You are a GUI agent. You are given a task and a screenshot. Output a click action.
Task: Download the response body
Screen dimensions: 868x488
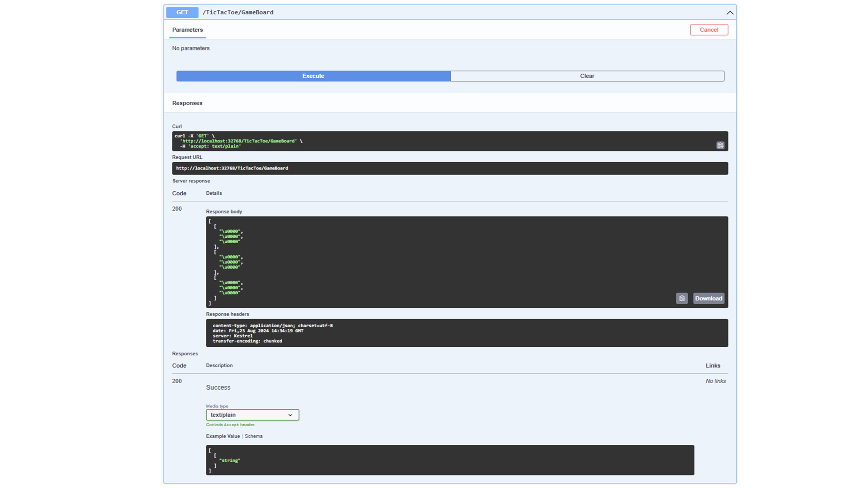(708, 298)
